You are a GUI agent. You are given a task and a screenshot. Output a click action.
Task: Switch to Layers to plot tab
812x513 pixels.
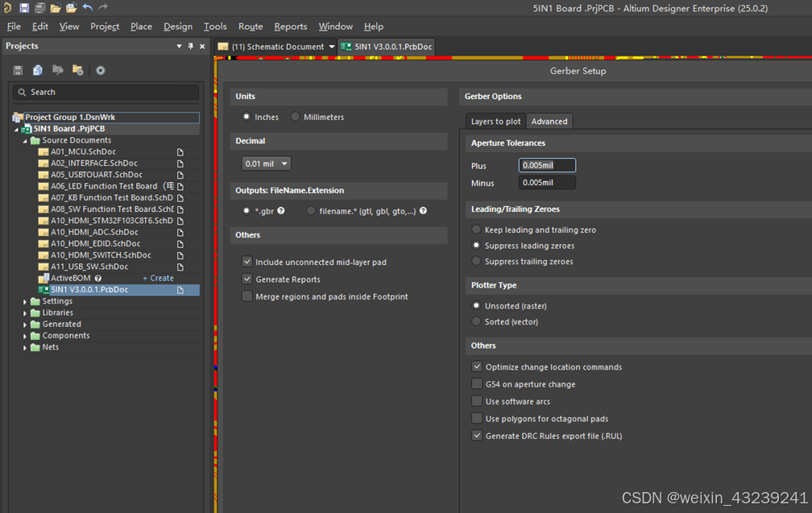point(495,121)
